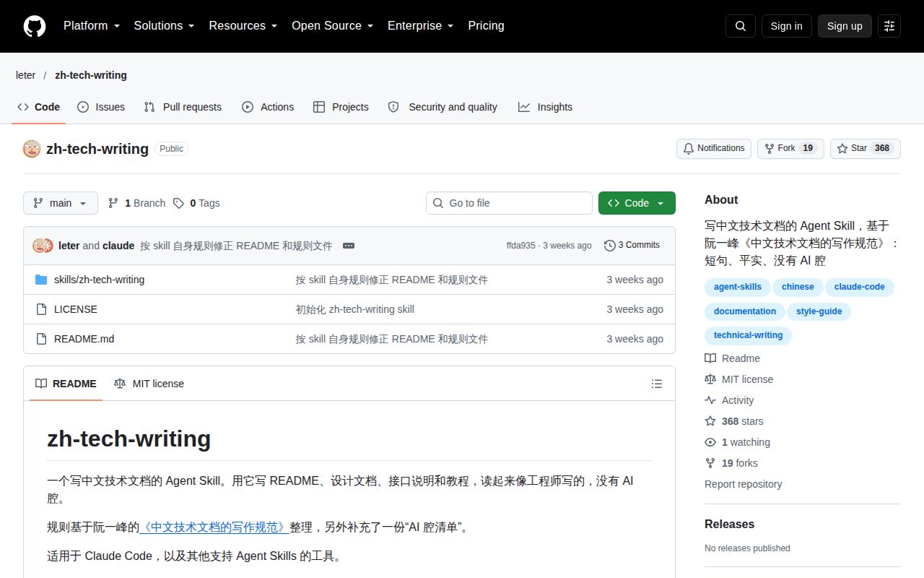This screenshot has width=924, height=578.
Task: Expand the Open Source menu
Action: tap(332, 26)
